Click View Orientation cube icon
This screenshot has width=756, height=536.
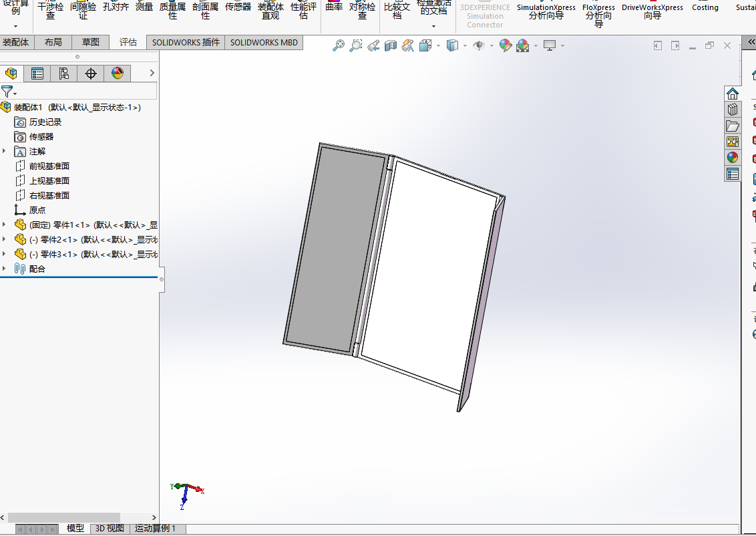(425, 45)
